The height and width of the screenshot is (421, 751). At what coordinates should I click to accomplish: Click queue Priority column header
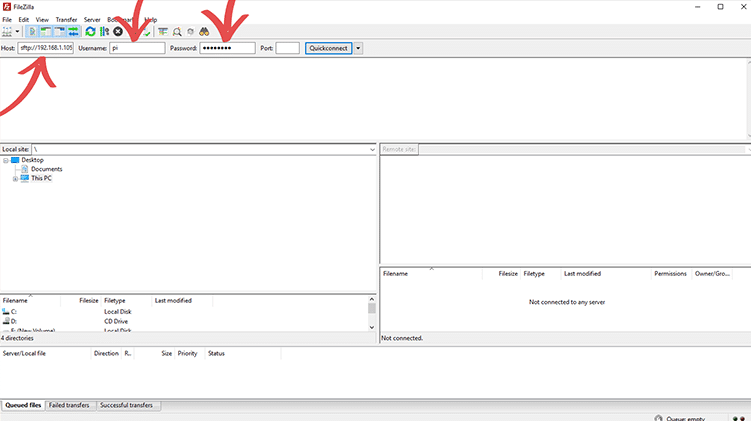click(x=189, y=353)
